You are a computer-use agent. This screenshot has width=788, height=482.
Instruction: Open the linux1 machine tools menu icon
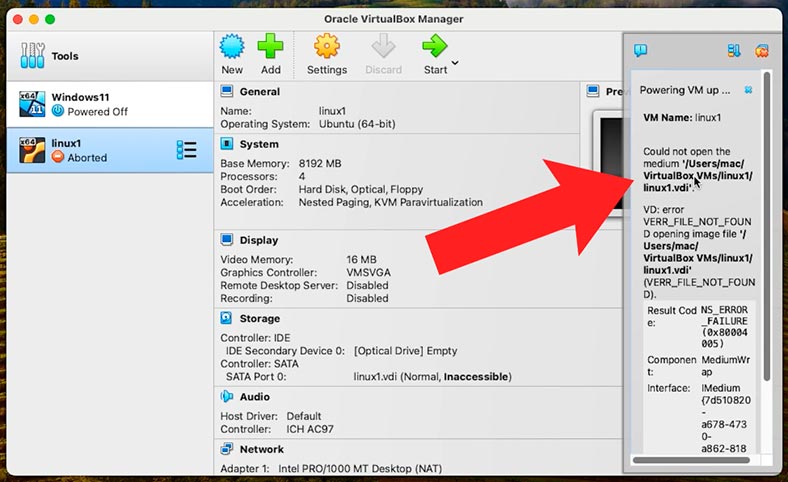tap(186, 150)
